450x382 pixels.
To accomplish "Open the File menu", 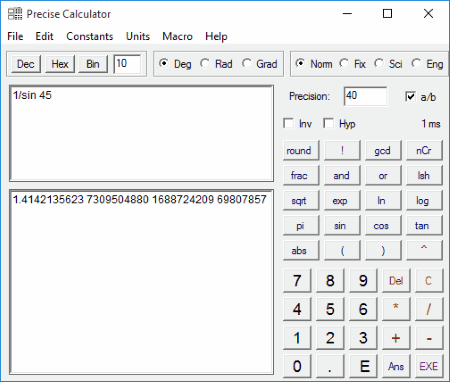I will 15,36.
